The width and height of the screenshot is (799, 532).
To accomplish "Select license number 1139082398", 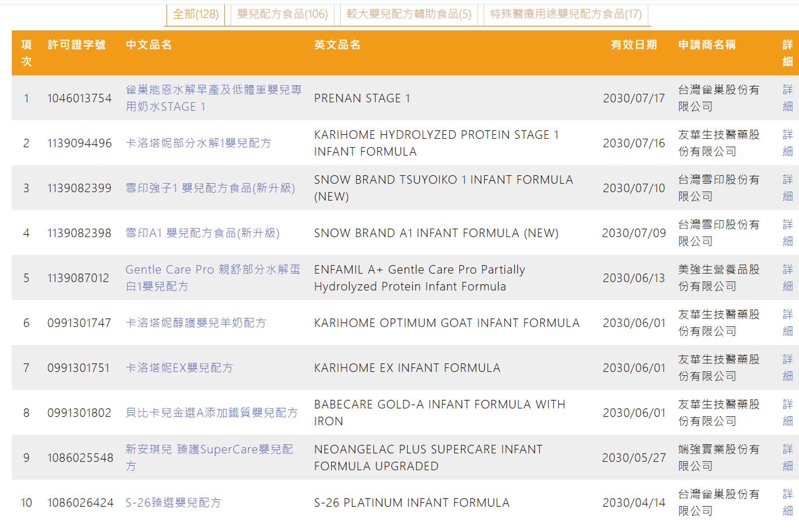I will (79, 233).
